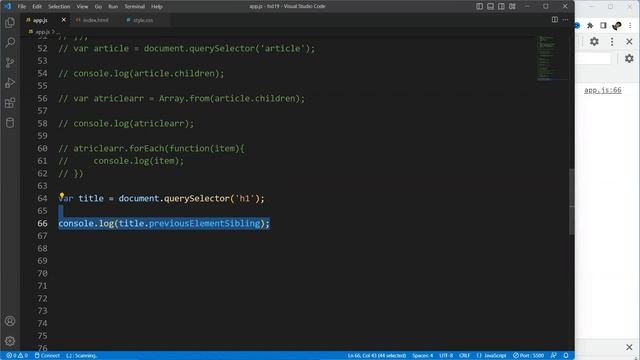This screenshot has height=360, width=640.
Task: Toggle the bottom panel layout icon
Action: (x=490, y=6)
